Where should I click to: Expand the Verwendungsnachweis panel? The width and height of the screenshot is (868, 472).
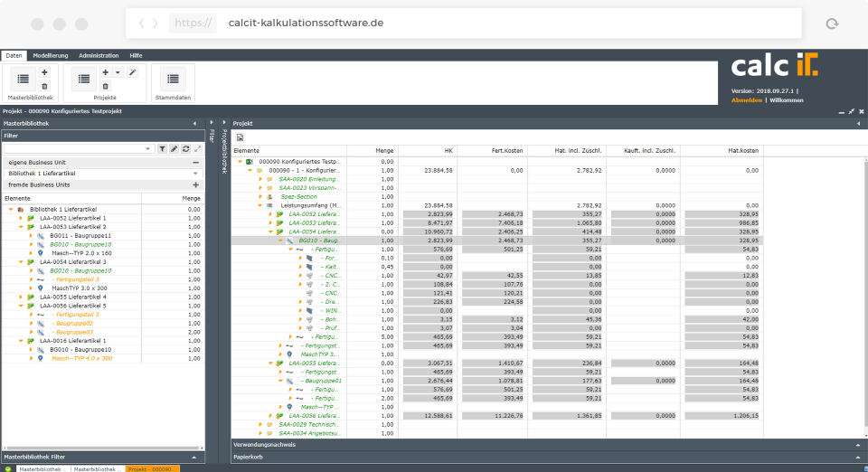(858, 445)
